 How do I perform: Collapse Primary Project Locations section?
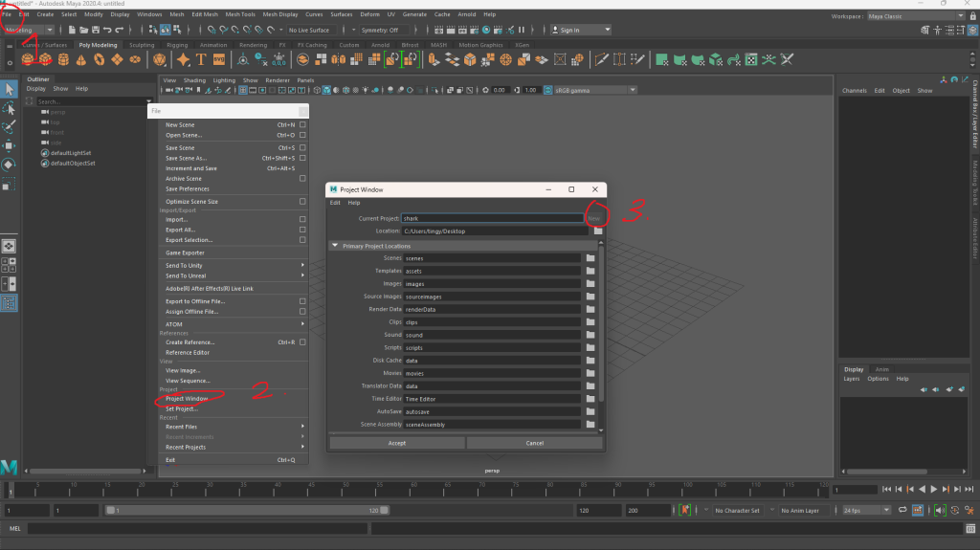(335, 246)
